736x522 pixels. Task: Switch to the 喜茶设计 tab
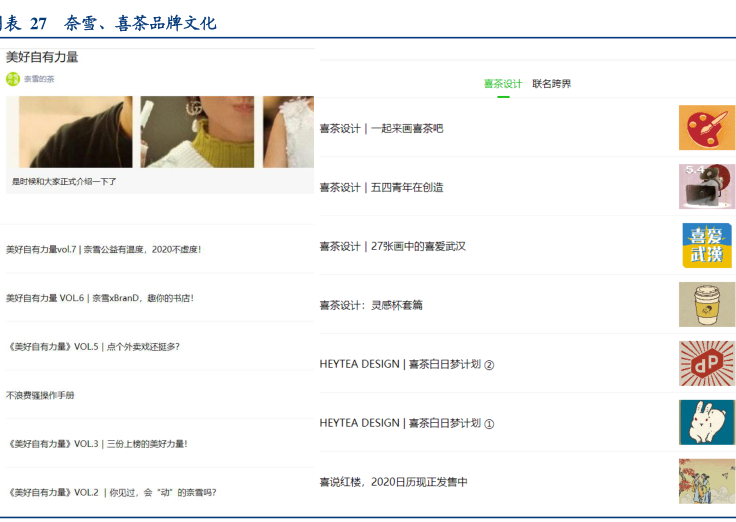(503, 84)
